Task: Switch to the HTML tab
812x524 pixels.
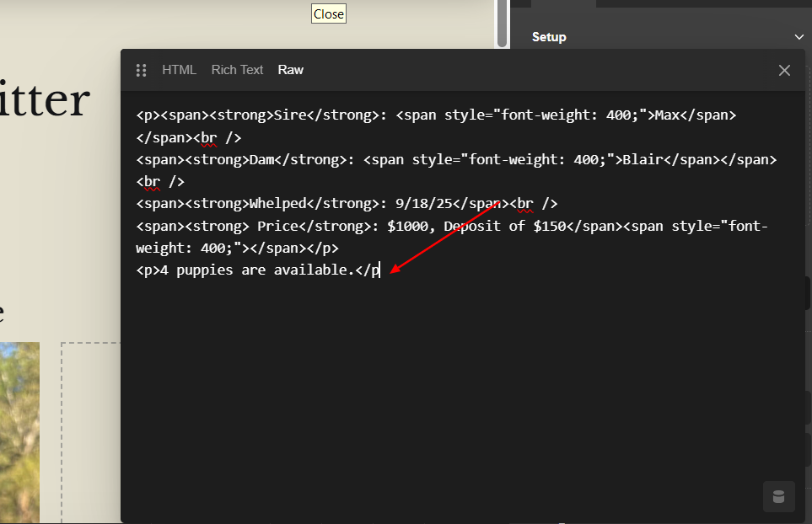Action: pos(179,70)
